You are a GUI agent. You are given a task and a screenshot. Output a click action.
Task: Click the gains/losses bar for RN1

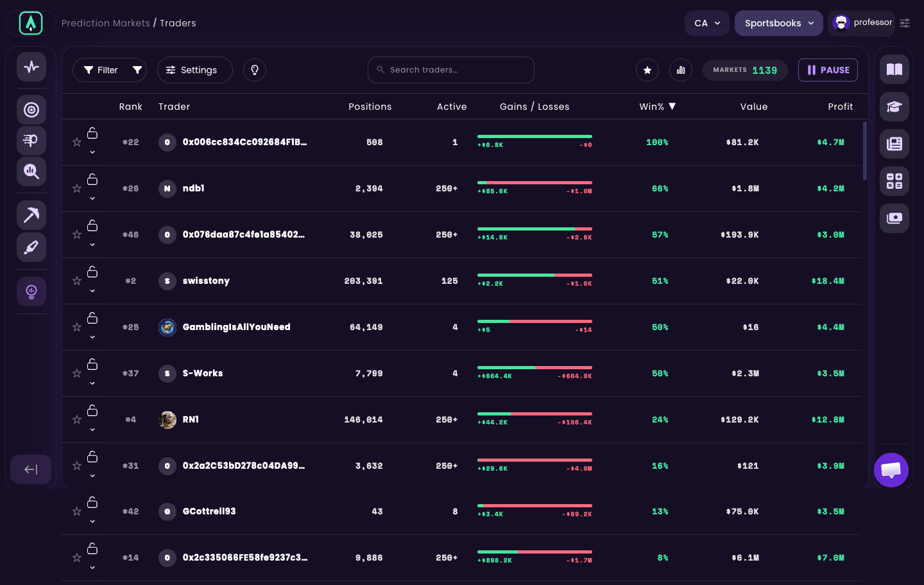click(535, 414)
